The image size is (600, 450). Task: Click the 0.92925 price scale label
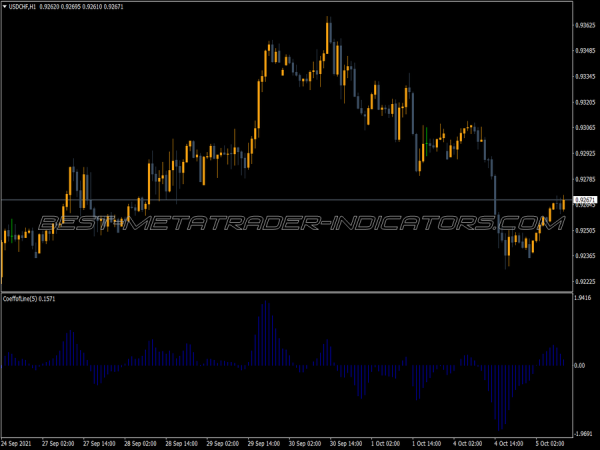point(585,153)
